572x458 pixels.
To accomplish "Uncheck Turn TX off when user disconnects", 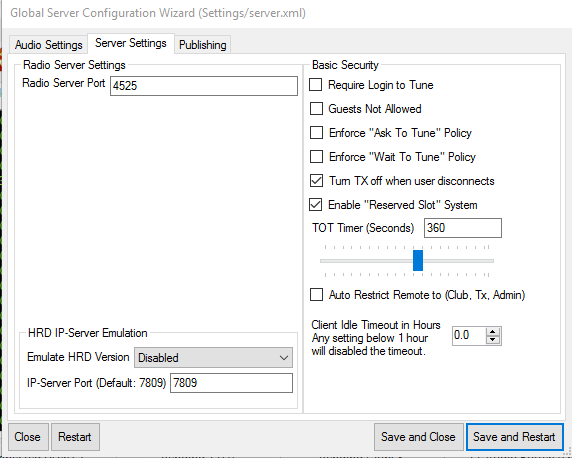I will (x=316, y=181).
